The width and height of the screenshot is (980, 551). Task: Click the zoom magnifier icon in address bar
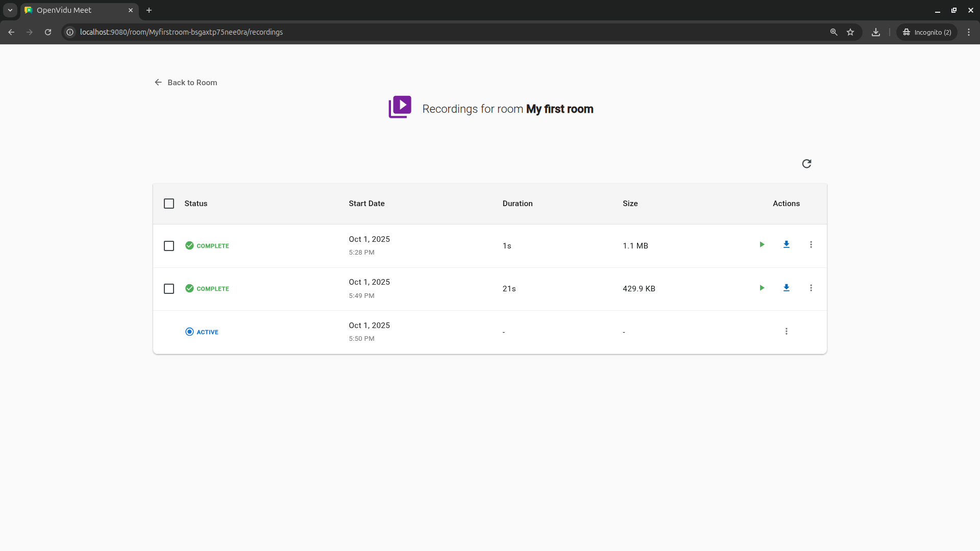834,32
